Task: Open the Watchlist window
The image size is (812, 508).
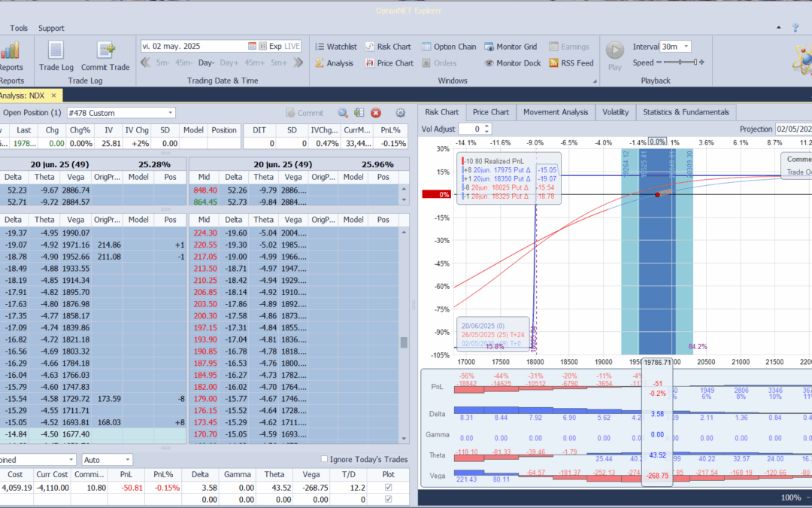Action: [x=335, y=47]
